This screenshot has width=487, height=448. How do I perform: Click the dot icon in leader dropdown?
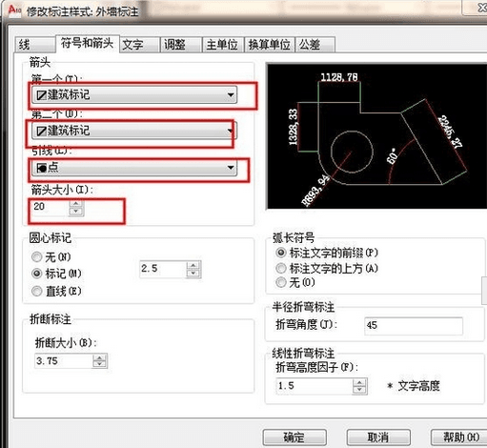click(x=41, y=168)
